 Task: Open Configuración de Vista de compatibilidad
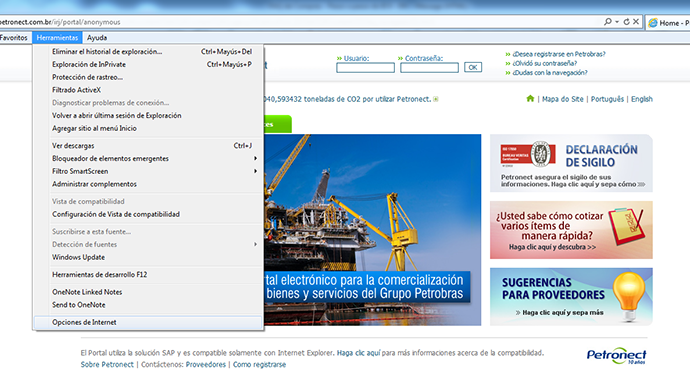pos(148,214)
